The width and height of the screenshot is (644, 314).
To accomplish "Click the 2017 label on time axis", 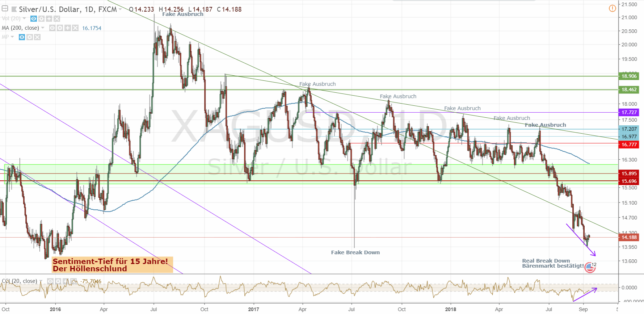I will (x=254, y=309).
